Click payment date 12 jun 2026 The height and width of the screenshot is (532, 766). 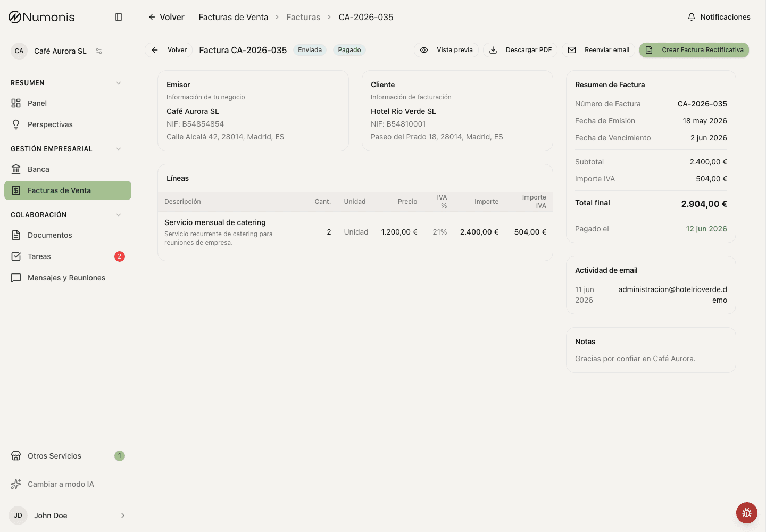[706, 229]
